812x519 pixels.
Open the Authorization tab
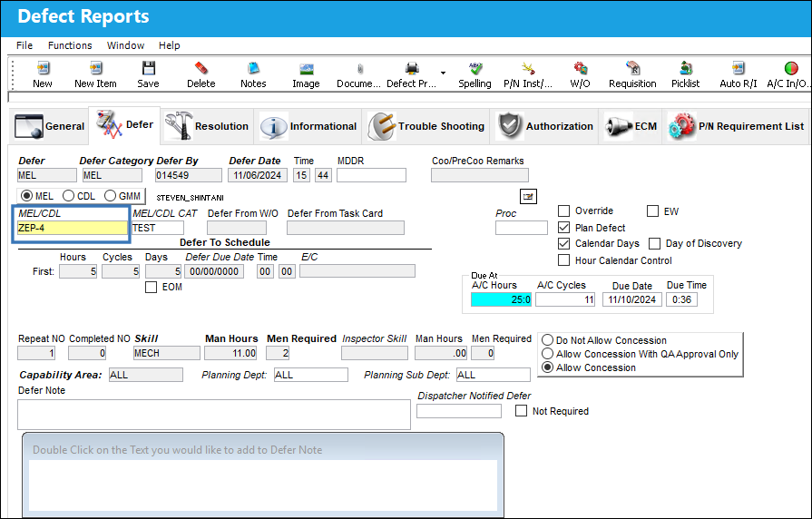tap(544, 126)
